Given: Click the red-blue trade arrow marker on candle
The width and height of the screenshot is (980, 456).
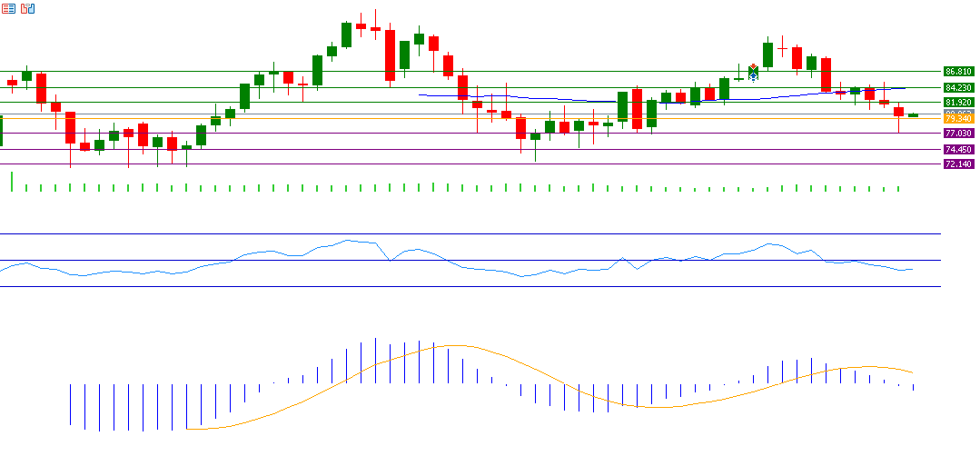Looking at the screenshot, I should 754,73.
